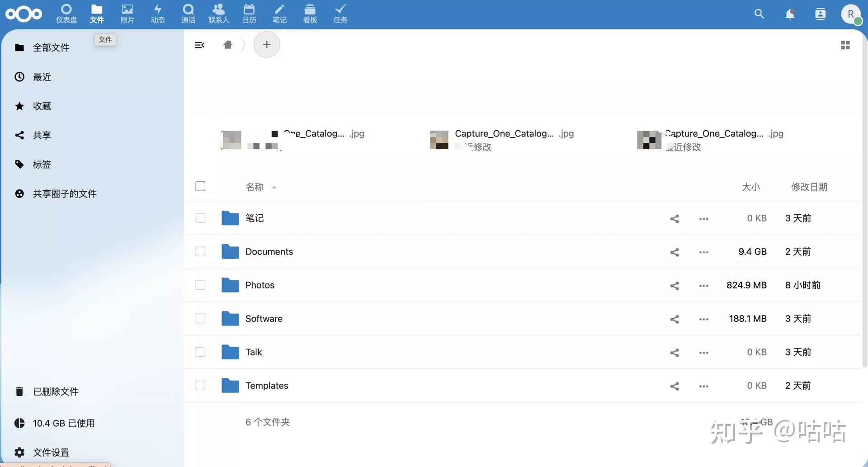This screenshot has width=868, height=467.
Task: Open the search panel
Action: click(759, 14)
